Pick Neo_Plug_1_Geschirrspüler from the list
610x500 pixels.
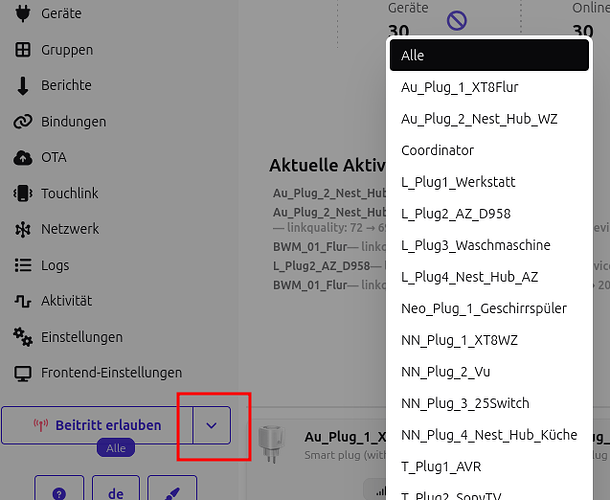[x=489, y=308]
